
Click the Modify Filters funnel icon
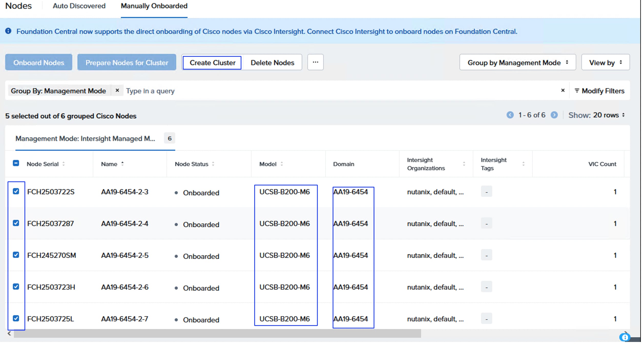577,91
